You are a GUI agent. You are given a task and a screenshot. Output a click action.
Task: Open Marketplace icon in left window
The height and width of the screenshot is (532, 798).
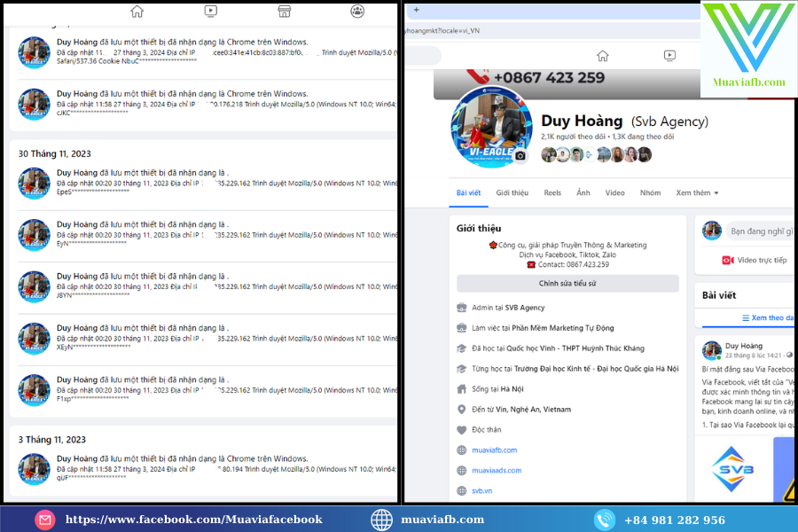coord(284,12)
